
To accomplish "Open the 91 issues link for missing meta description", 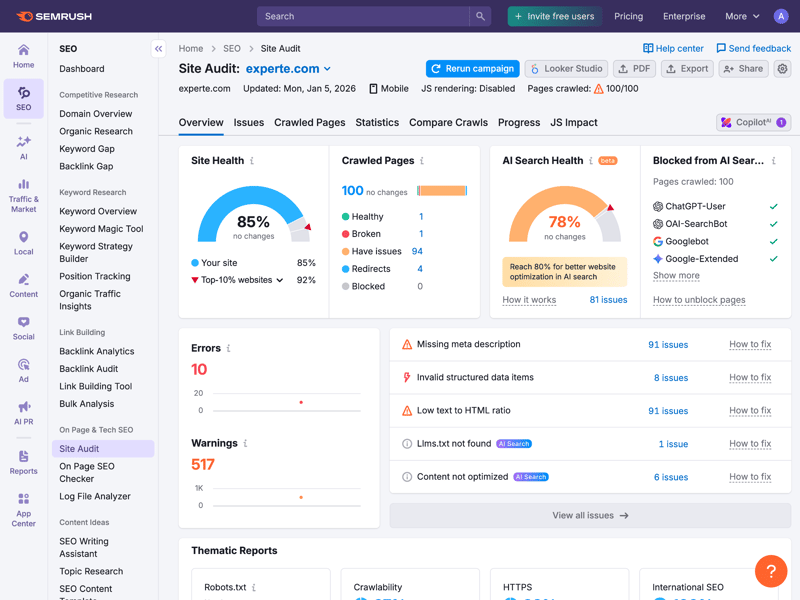I will point(667,345).
